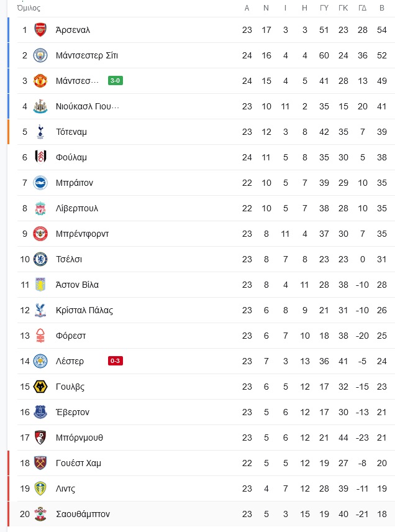
Task: Select the Newcastle United magpie crest
Action: (40, 106)
